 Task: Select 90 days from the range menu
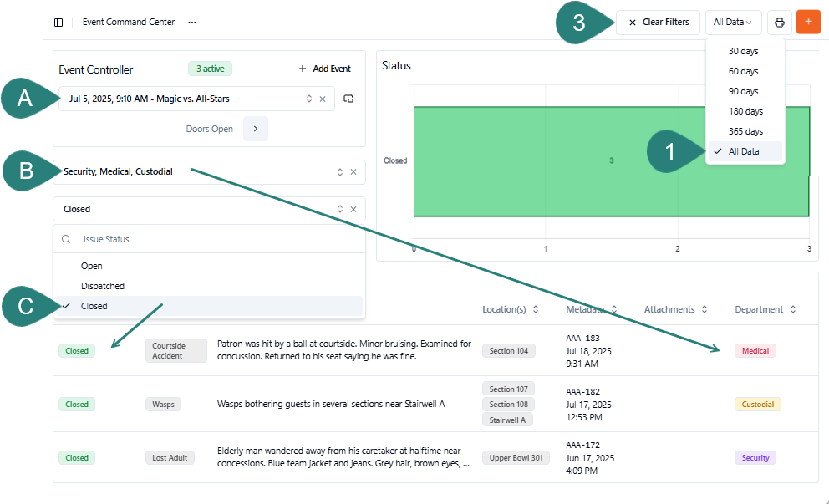[x=743, y=91]
